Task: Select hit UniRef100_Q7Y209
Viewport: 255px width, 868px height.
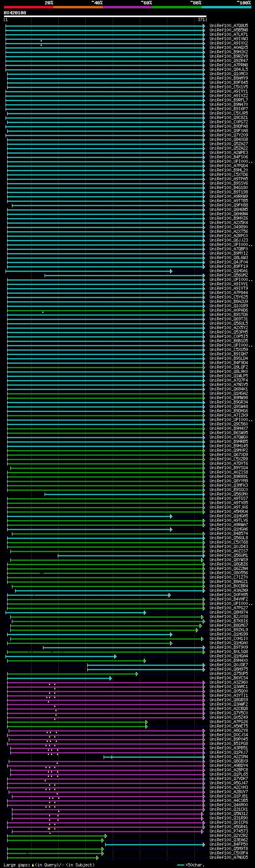Action: [x=229, y=135]
